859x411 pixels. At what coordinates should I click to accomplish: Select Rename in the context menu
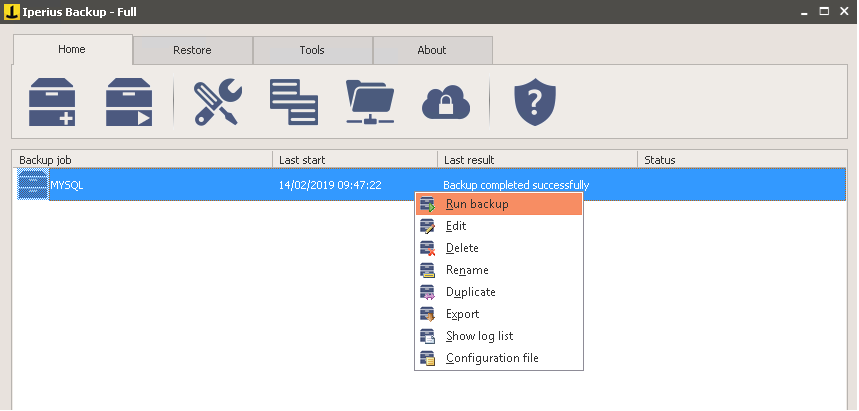click(499, 270)
